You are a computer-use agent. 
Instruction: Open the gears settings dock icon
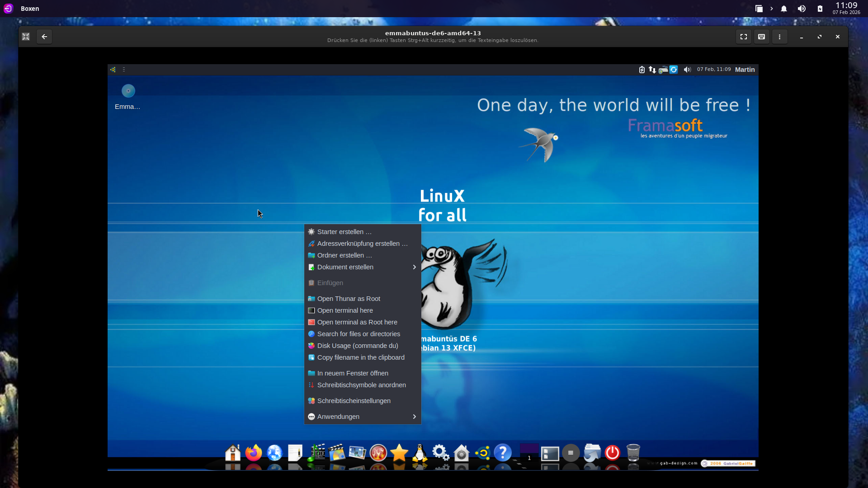click(440, 452)
